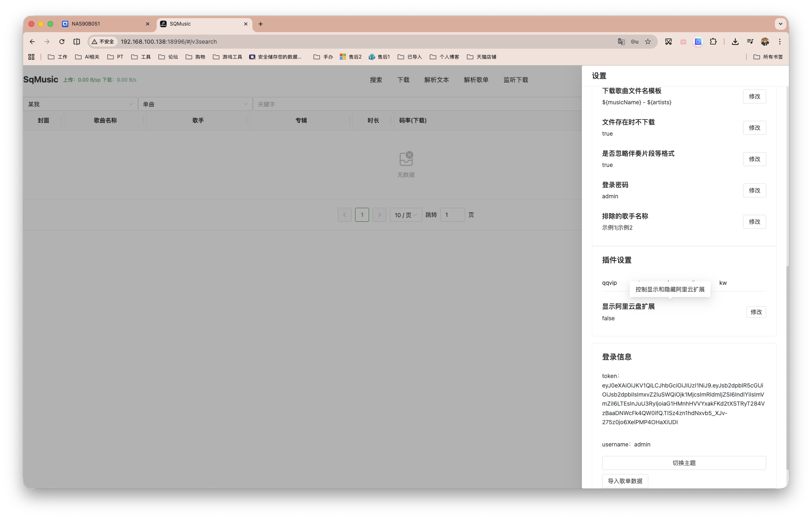Click 修改 beside 文件存在时不下载
Viewport: 812px width, 519px height.
pyautogui.click(x=754, y=128)
